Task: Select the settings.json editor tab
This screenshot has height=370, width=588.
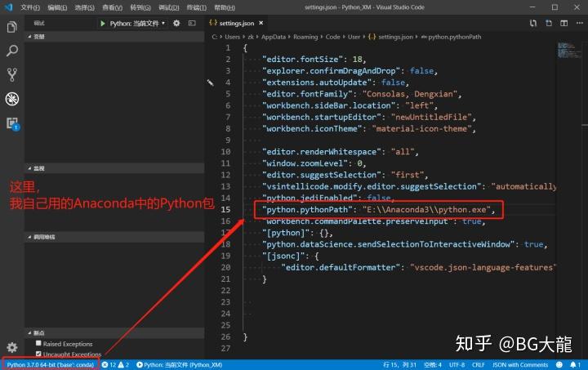Action: click(x=236, y=23)
